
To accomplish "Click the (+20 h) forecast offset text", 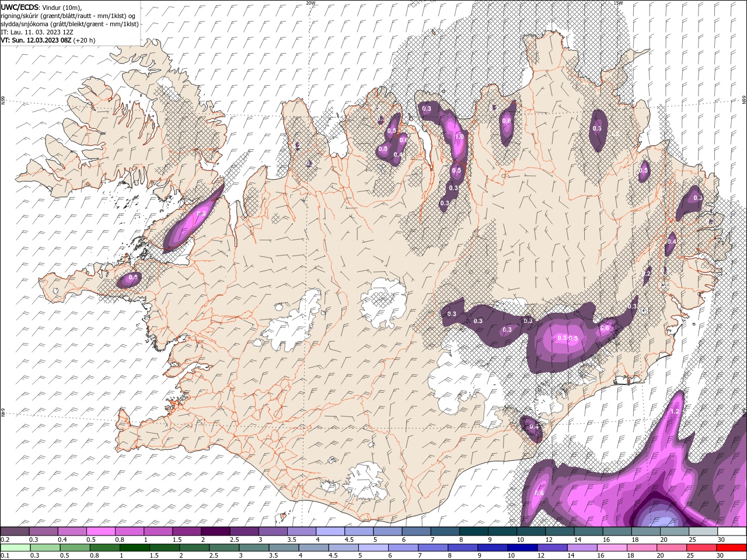I will 85,40.
